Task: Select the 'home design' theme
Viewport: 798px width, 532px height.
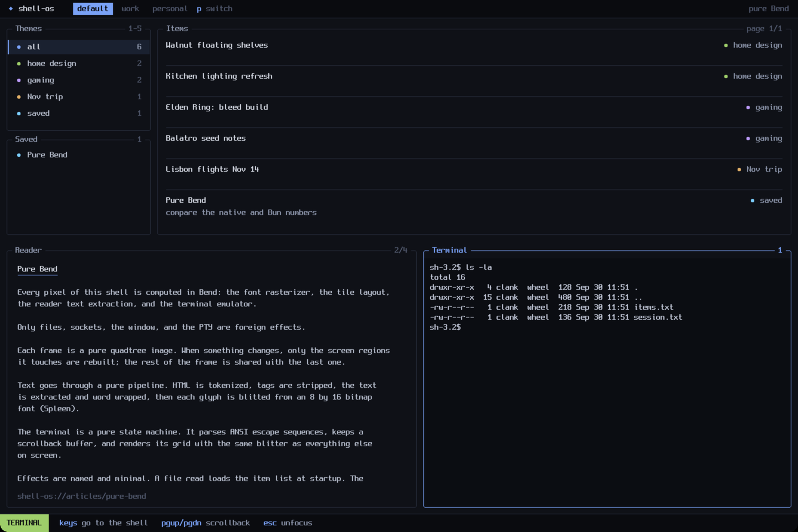Action: [79, 63]
